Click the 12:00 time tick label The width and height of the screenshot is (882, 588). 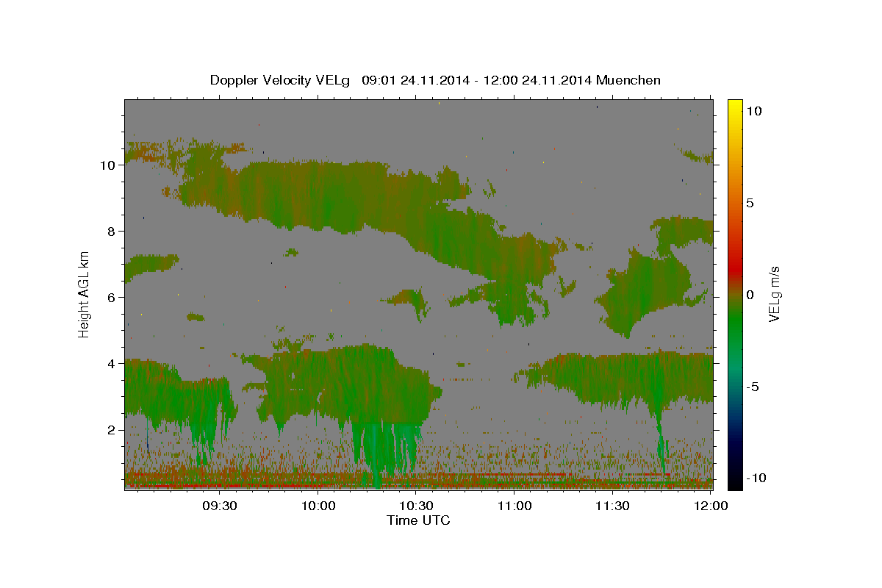[x=711, y=506]
